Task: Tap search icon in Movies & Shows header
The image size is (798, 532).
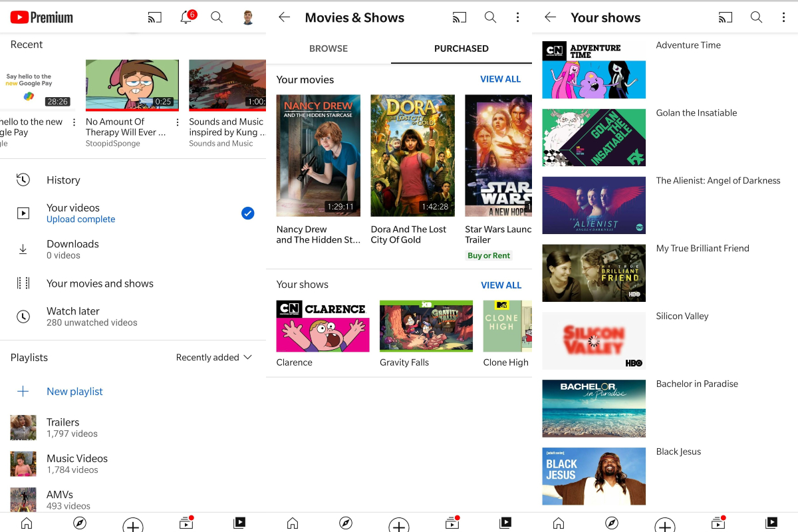Action: 491,17
